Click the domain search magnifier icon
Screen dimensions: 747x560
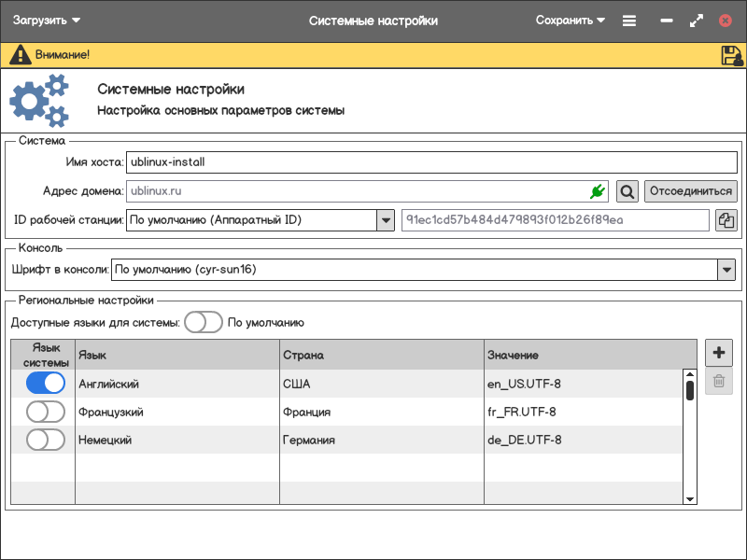point(627,191)
